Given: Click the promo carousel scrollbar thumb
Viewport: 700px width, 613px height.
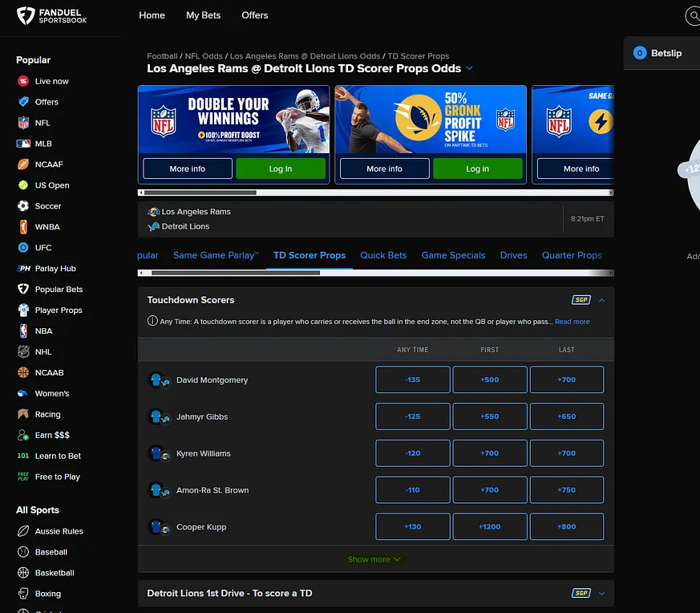Looking at the screenshot, I should 200,193.
